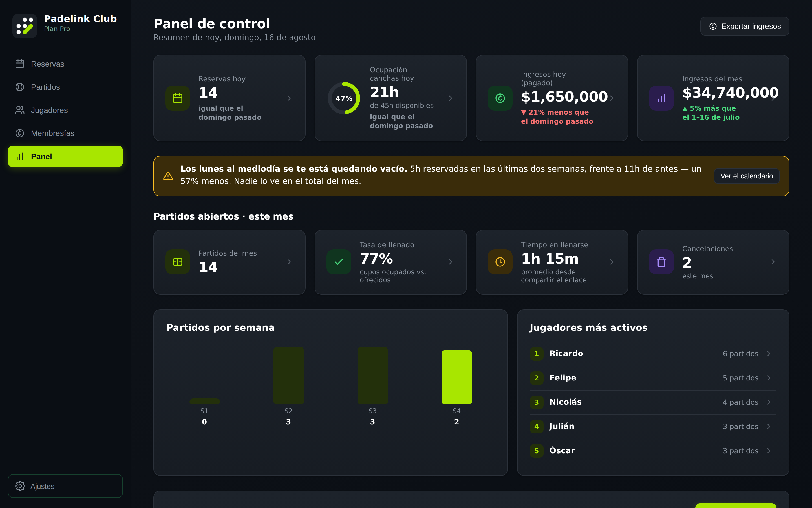This screenshot has width=812, height=508.
Task: Open Felipe's row chevron
Action: [x=769, y=378]
